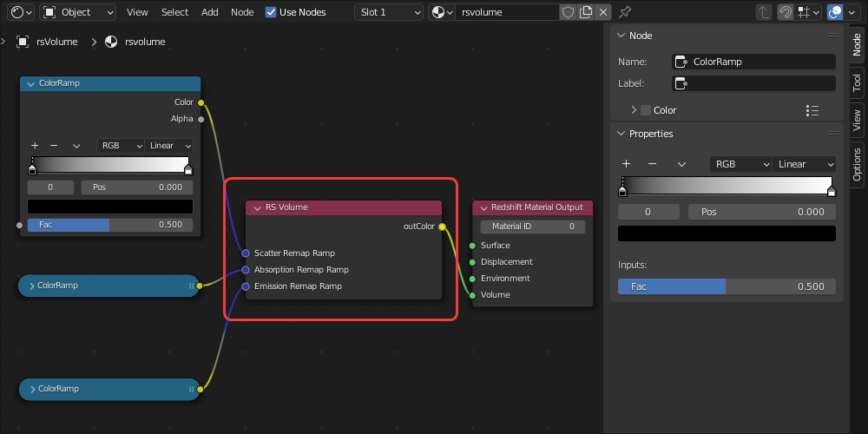Open the black color swatch in ColorRamp node
This screenshot has width=868, height=434.
[x=110, y=207]
